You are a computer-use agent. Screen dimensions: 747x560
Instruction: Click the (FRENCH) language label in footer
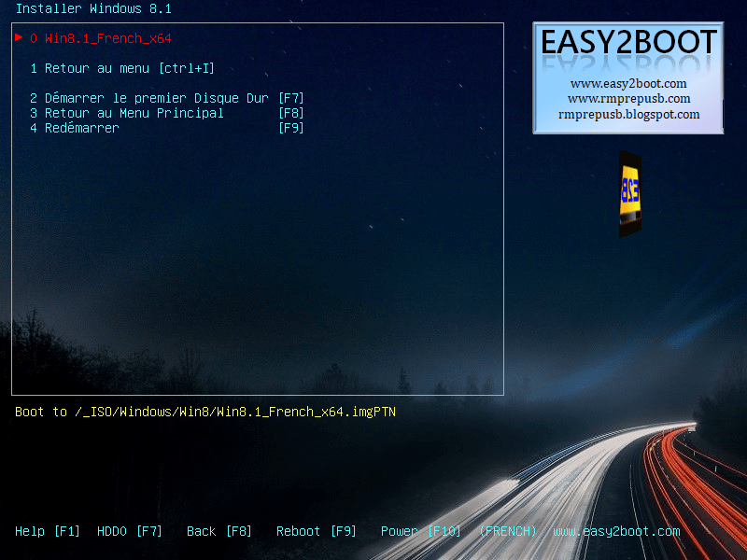pos(508,531)
